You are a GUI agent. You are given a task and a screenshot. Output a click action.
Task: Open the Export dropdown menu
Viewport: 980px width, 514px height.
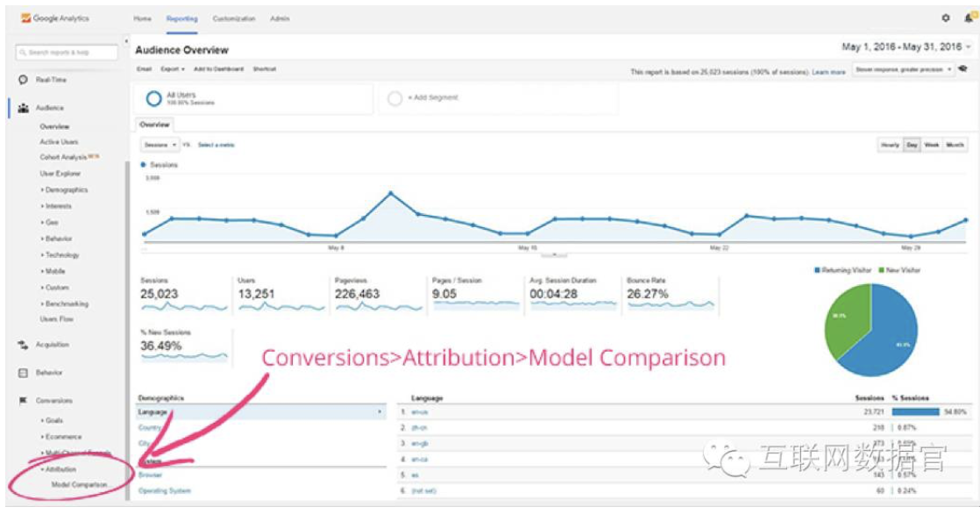tap(172, 69)
